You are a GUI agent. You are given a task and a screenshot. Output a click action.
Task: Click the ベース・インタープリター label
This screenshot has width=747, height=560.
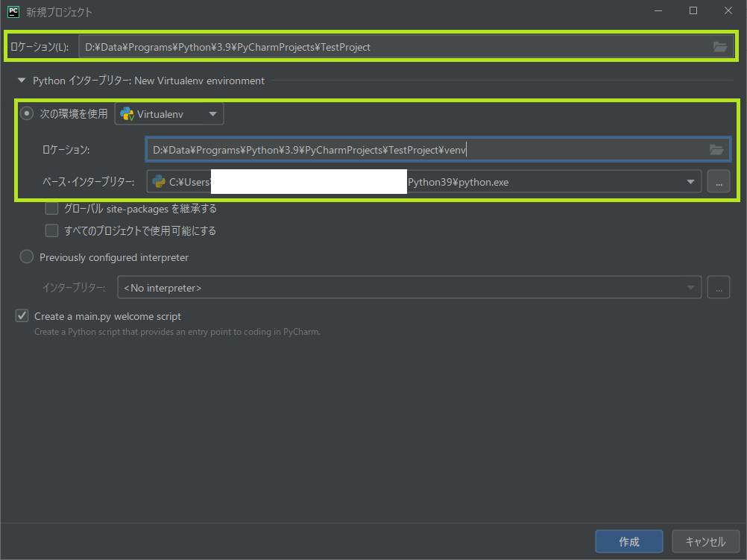pos(89,182)
